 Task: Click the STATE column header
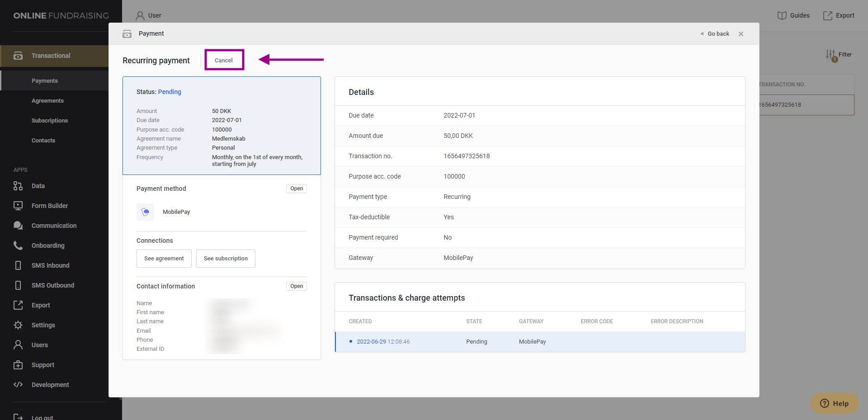pyautogui.click(x=474, y=321)
